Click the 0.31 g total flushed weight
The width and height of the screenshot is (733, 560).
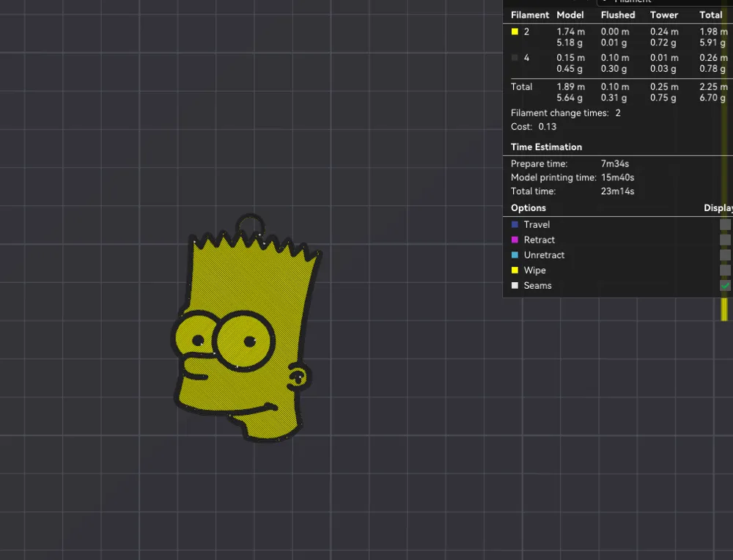[614, 97]
